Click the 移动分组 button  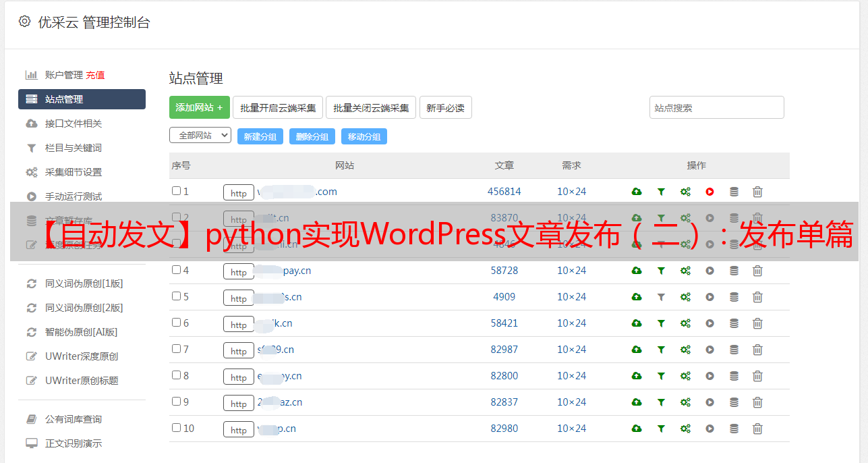coord(364,136)
